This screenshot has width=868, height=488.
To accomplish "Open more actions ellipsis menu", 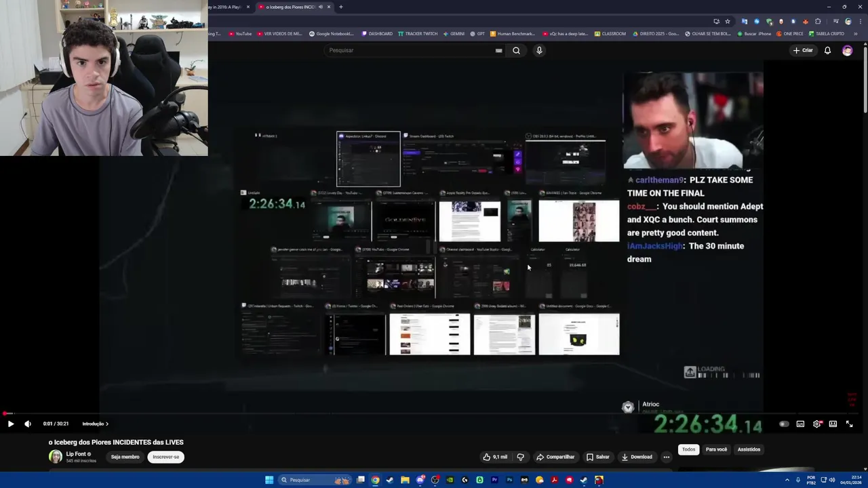I will tap(666, 457).
